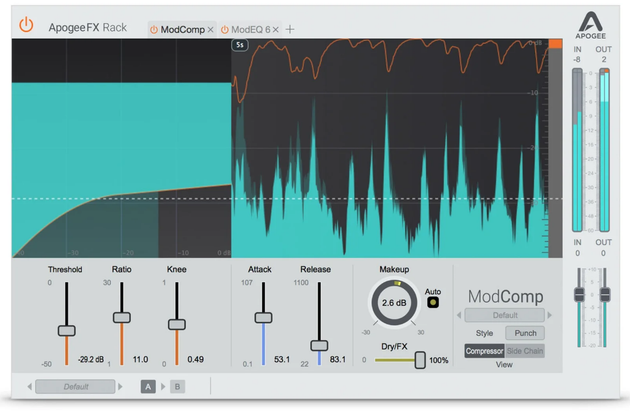This screenshot has width=630, height=411.
Task: Select the A comparison state
Action: [x=148, y=387]
